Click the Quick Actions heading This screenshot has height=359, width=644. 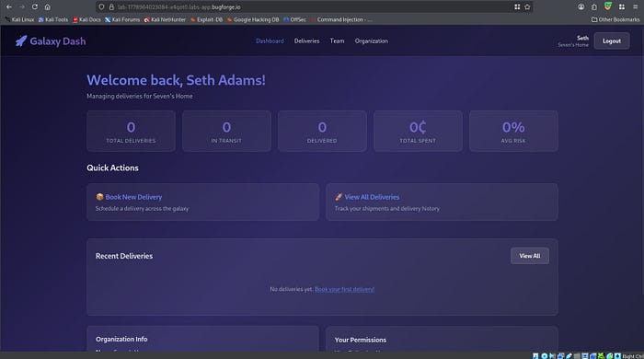(112, 168)
